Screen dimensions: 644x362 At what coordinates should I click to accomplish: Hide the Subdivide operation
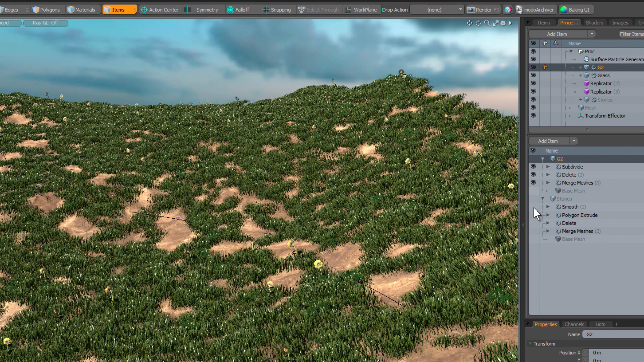(x=534, y=166)
